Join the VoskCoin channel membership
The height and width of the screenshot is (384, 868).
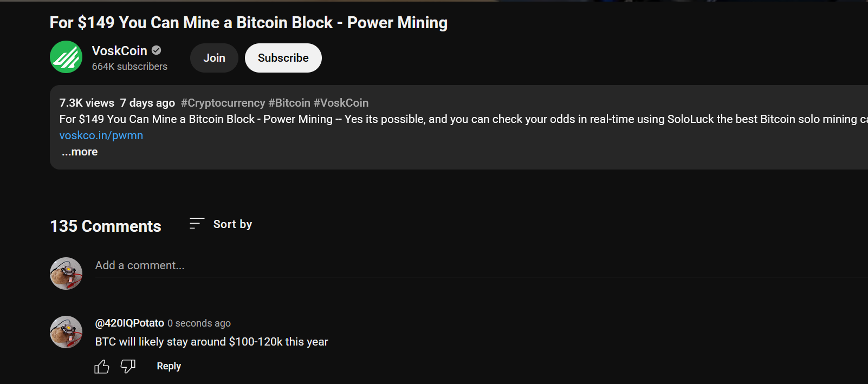click(x=214, y=58)
